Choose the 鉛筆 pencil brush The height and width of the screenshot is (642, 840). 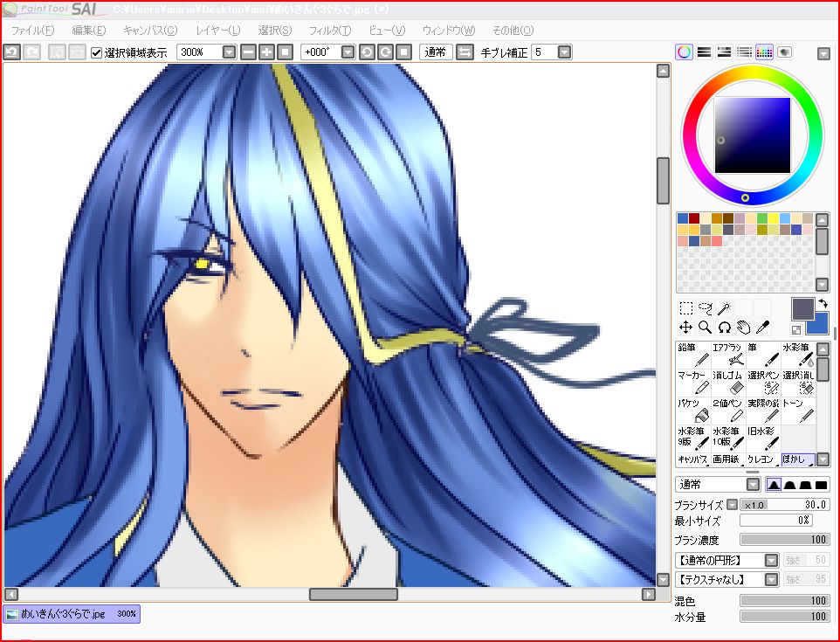pyautogui.click(x=693, y=355)
